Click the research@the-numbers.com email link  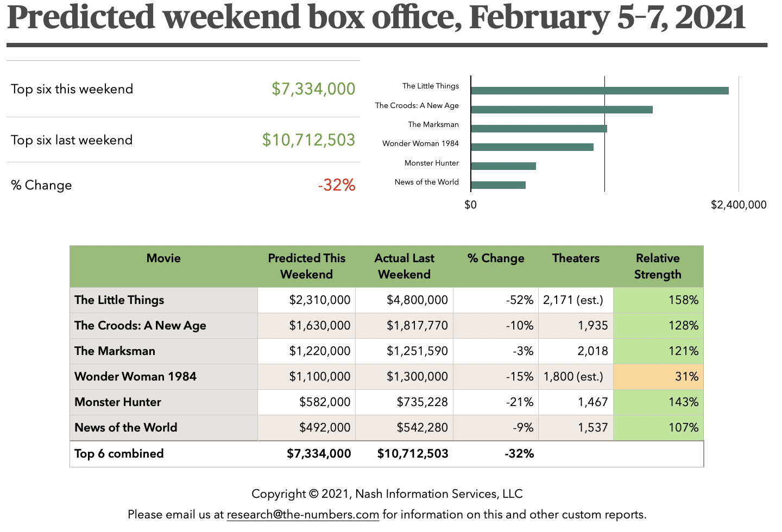302,515
